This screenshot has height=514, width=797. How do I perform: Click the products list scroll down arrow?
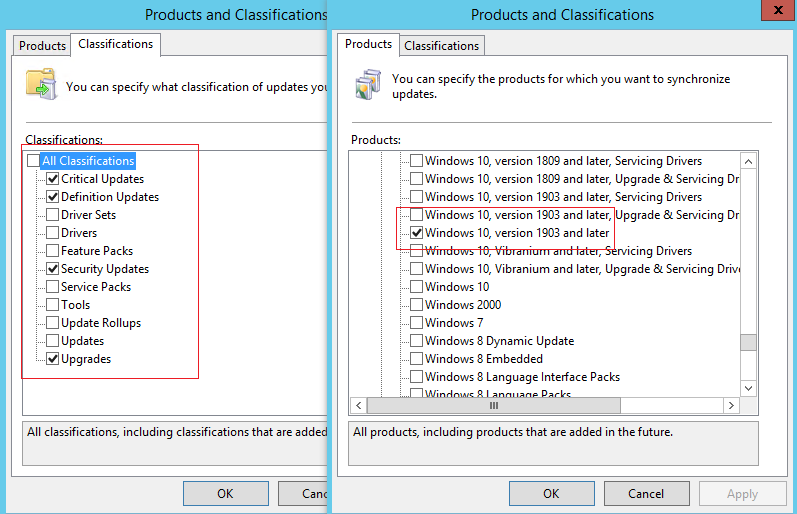pyautogui.click(x=748, y=388)
